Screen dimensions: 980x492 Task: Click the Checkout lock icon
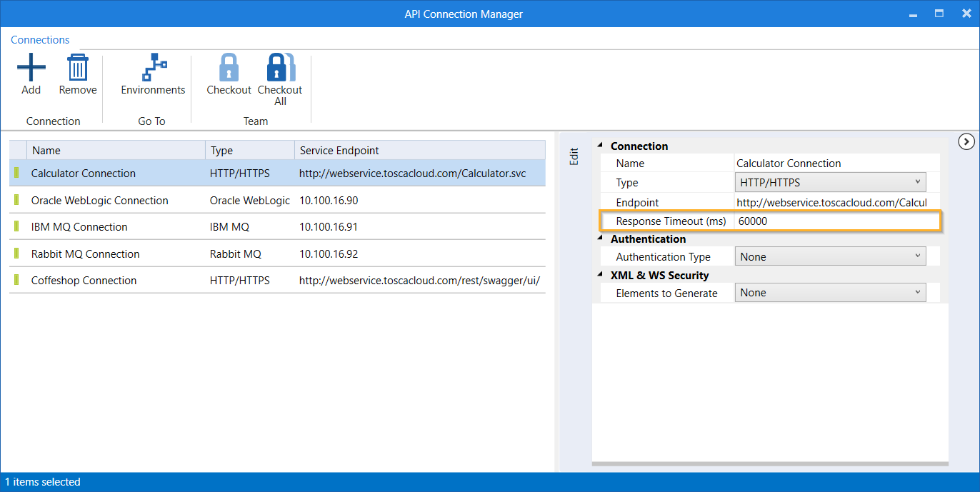click(x=229, y=69)
